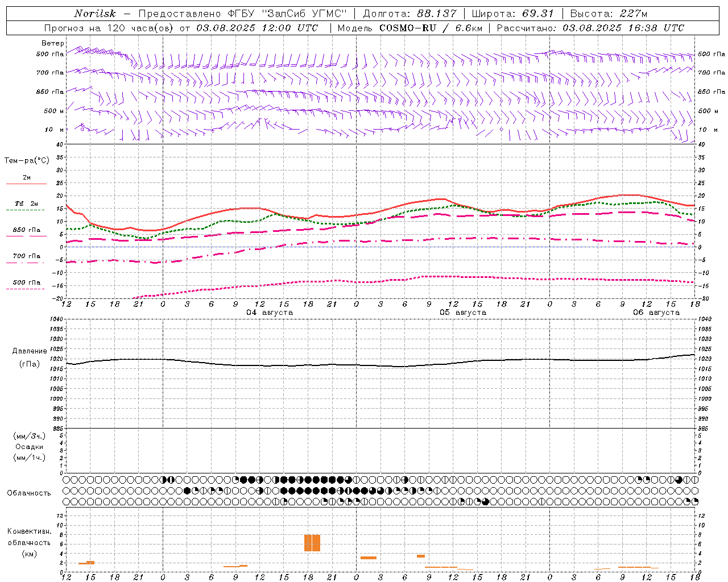Click the '700 гПа' temperature legend entry
The width and height of the screenshot is (728, 582).
pyautogui.click(x=27, y=256)
